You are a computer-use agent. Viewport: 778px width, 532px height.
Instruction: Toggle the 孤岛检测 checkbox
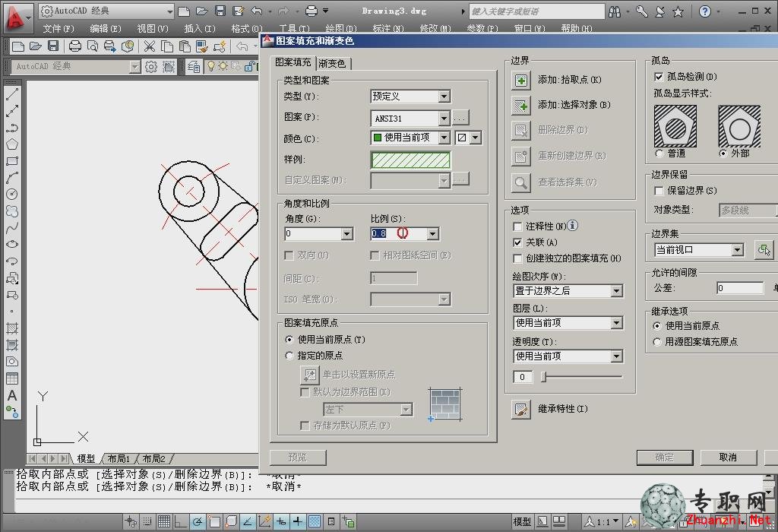click(659, 77)
